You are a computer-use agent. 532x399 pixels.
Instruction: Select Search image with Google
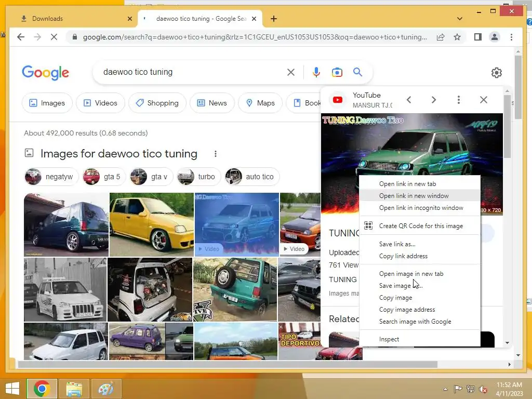coord(420,322)
